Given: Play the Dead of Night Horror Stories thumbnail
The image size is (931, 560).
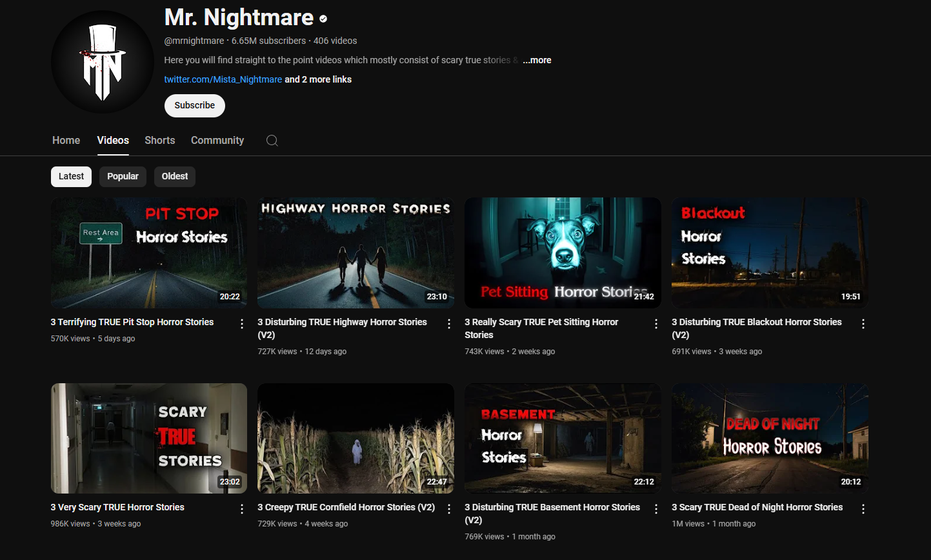Looking at the screenshot, I should click(770, 439).
